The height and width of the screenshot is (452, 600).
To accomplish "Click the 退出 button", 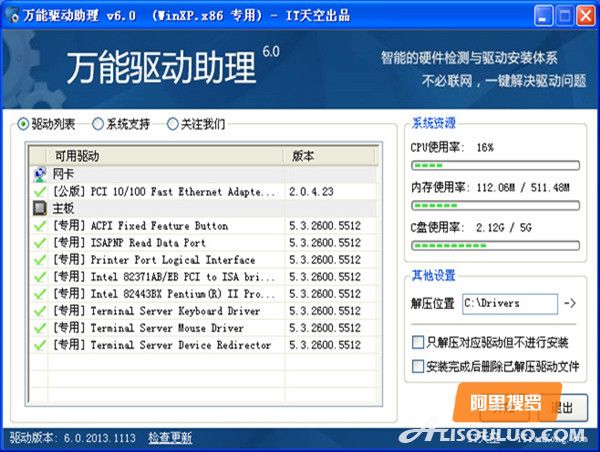I will (x=562, y=408).
